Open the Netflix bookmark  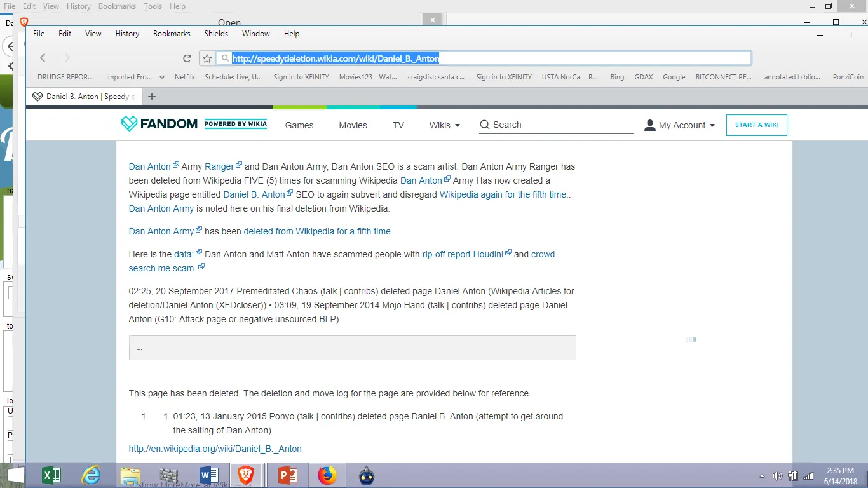coord(185,77)
